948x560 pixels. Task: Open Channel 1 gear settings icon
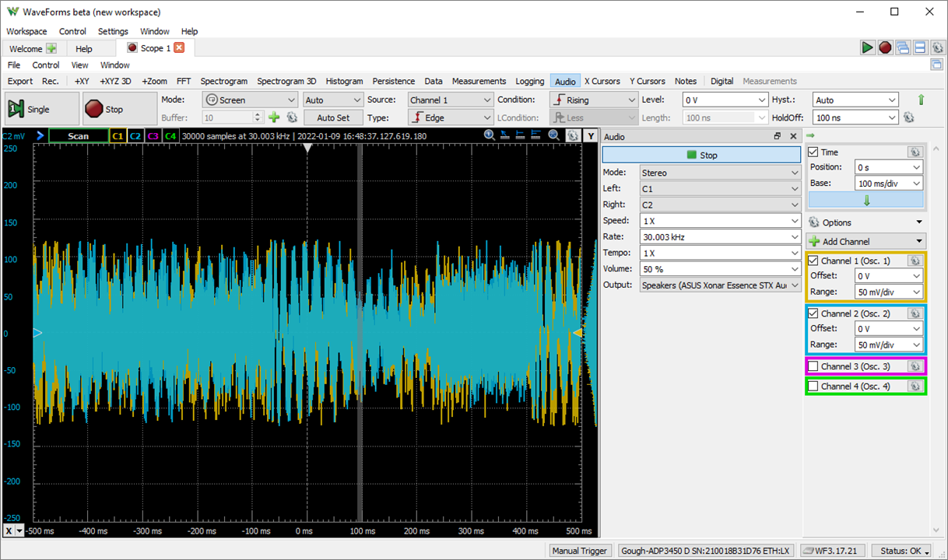pos(915,261)
